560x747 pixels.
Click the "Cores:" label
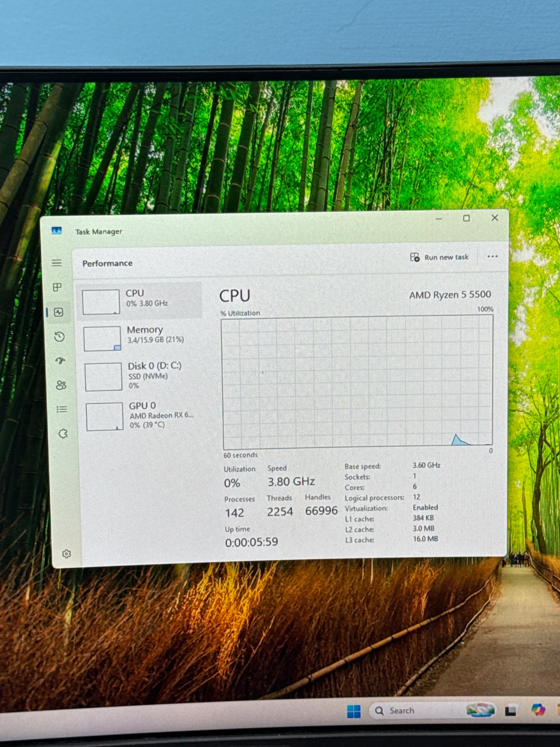point(354,487)
